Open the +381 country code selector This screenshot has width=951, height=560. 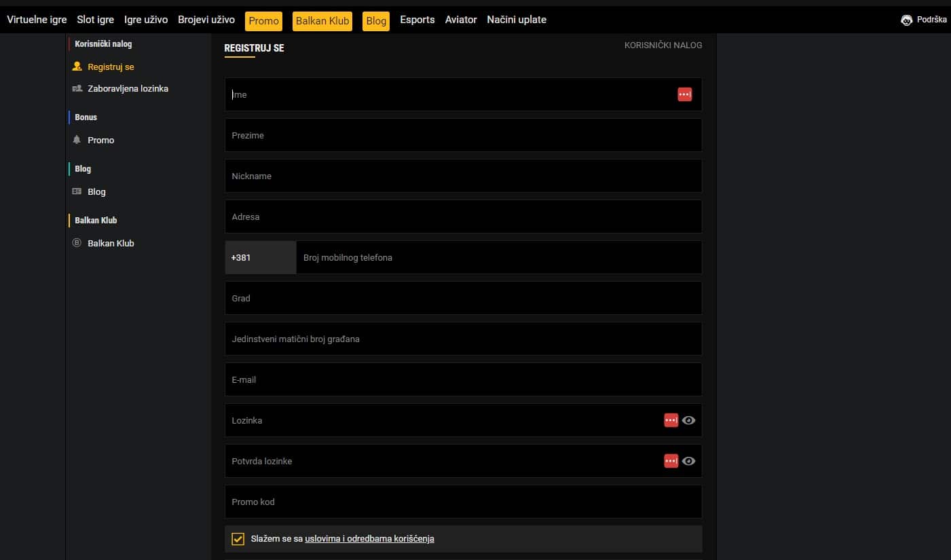tap(261, 257)
